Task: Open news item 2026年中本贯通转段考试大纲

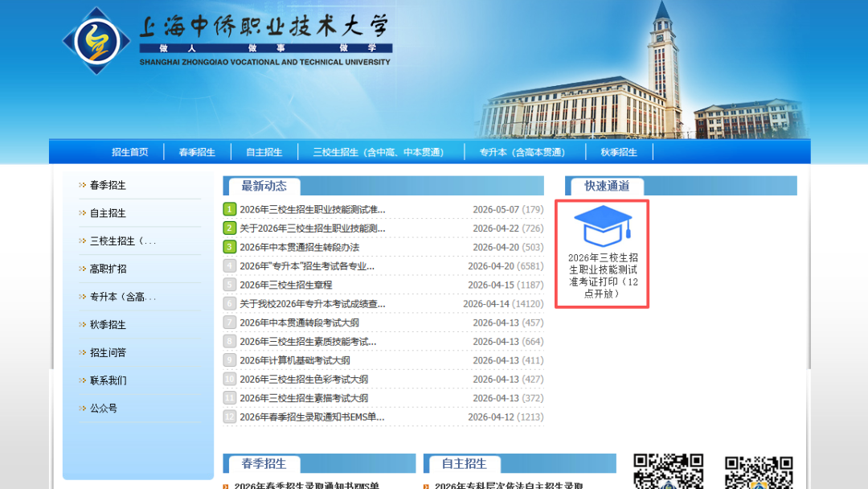Action: [299, 323]
